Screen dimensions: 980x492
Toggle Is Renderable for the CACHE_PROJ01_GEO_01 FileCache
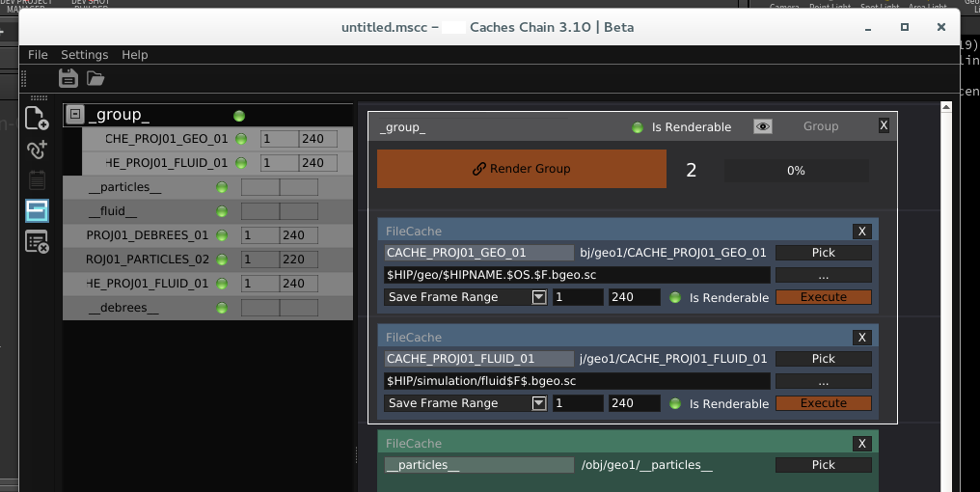(x=675, y=297)
